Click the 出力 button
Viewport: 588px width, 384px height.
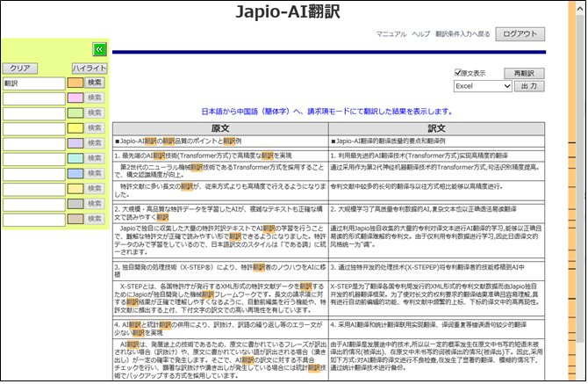528,86
